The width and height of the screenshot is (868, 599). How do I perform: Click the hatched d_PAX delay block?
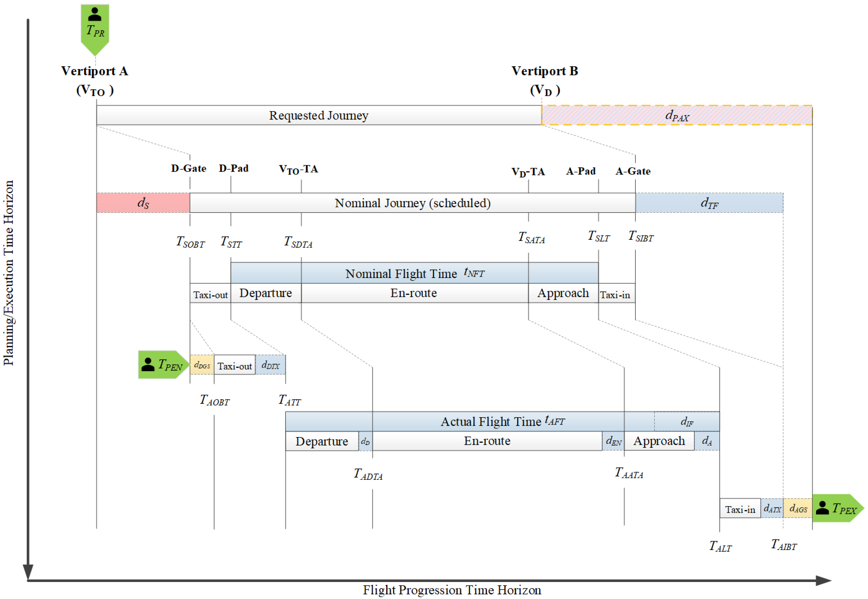click(x=677, y=115)
